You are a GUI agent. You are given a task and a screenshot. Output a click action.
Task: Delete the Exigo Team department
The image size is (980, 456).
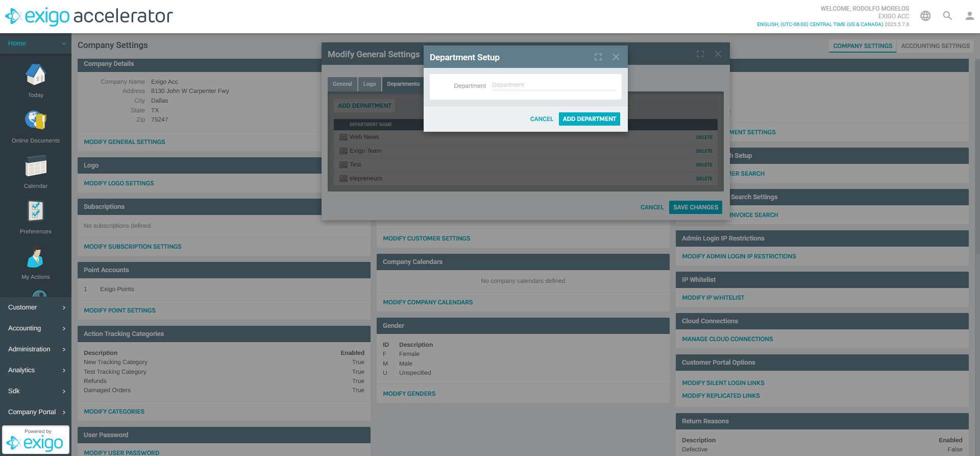point(704,151)
